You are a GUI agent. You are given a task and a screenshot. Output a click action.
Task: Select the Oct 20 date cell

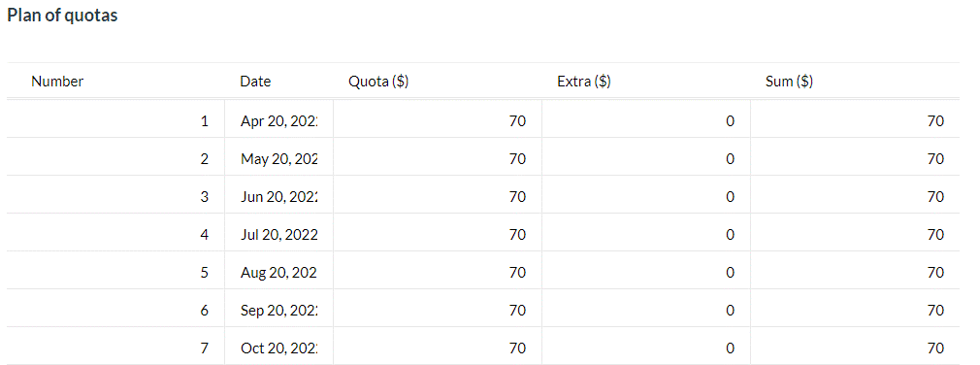[278, 348]
